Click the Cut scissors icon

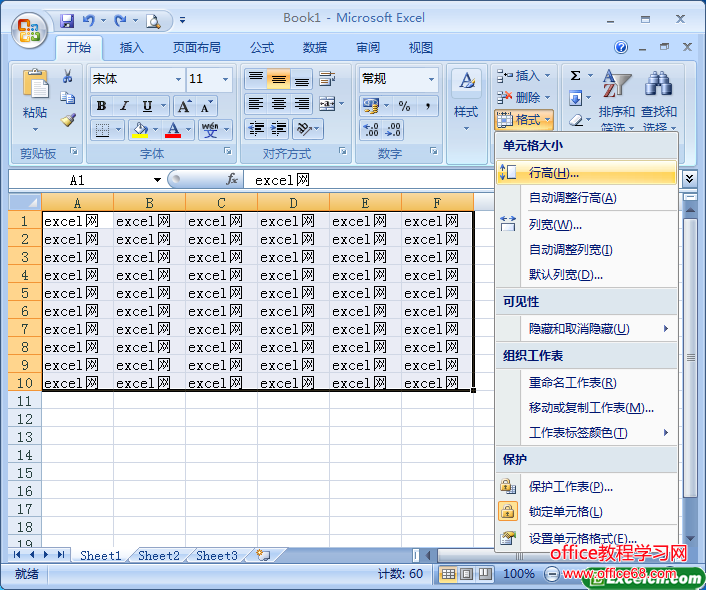tap(68, 76)
